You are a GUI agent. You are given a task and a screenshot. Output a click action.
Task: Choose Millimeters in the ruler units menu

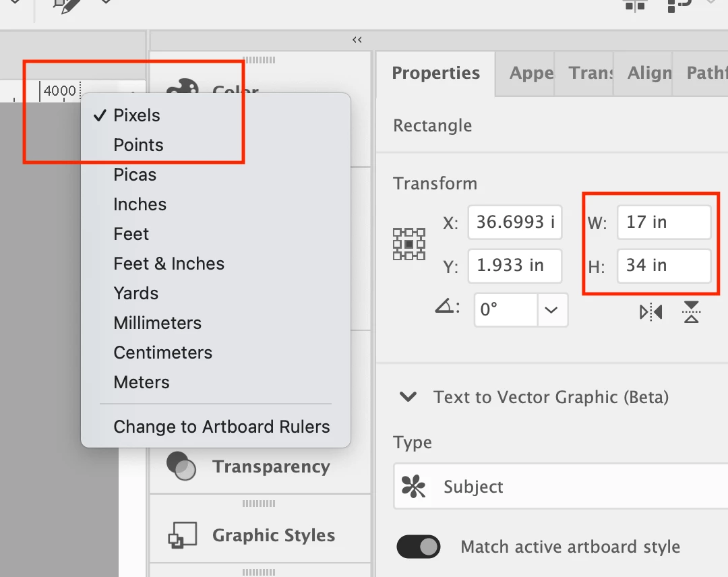pos(157,323)
